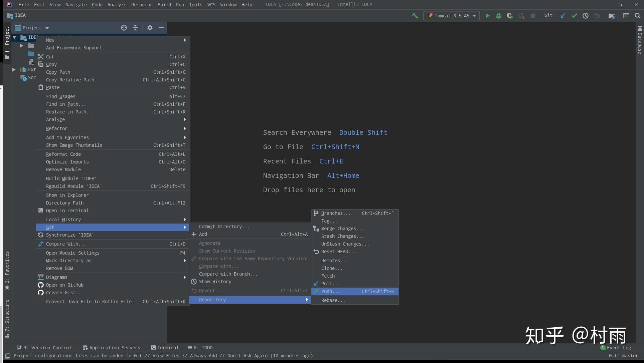The height and width of the screenshot is (363, 644).
Task: Open settings gear in Project panel header
Action: (x=150, y=28)
